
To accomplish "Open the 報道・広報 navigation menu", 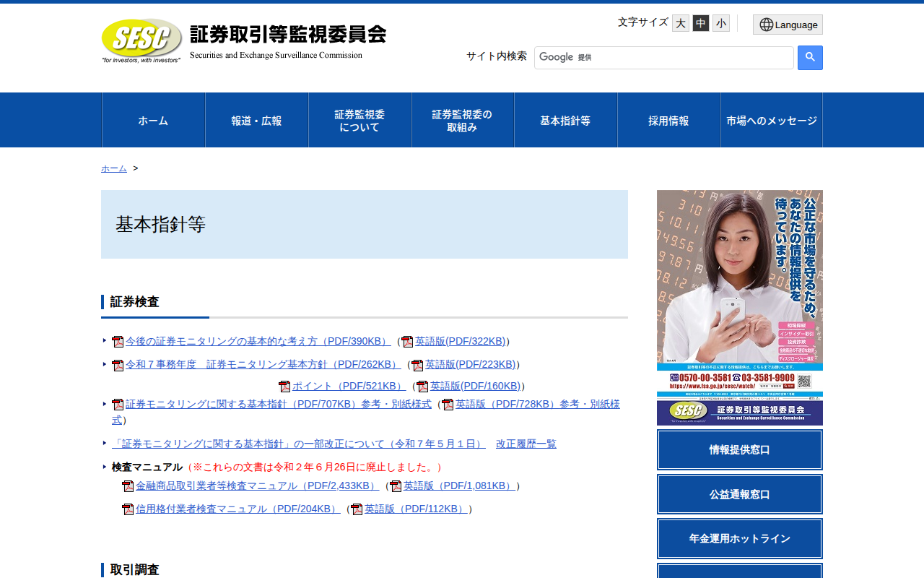I will pos(257,120).
